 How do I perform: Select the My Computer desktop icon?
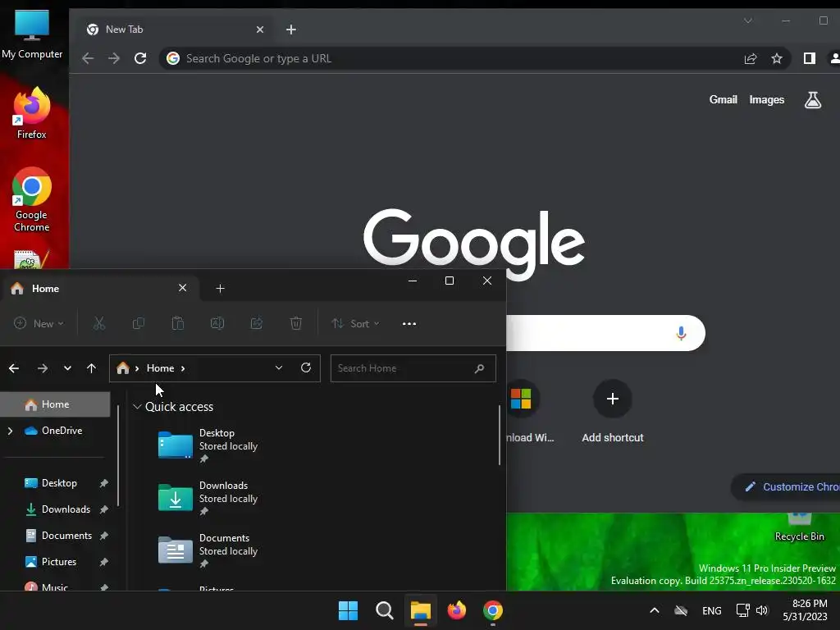pos(32,34)
